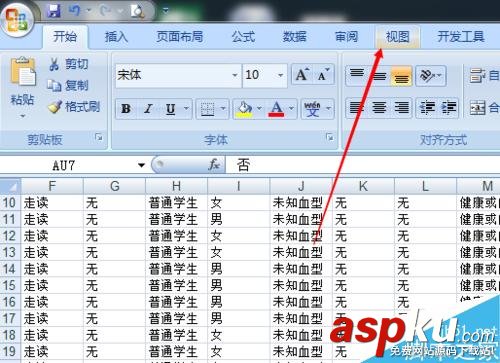
Task: Switch to the 开始 tab
Action: click(x=65, y=36)
